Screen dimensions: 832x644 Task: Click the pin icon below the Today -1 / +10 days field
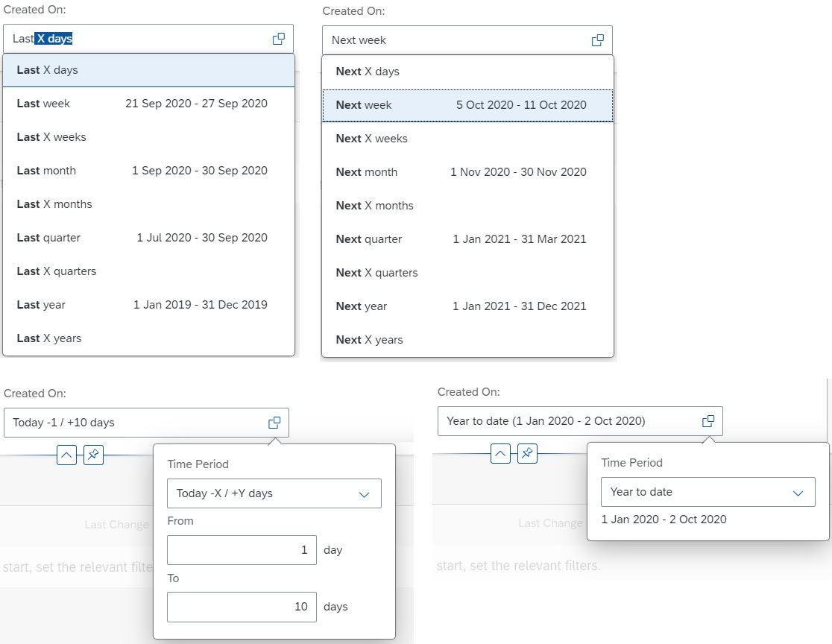click(x=93, y=455)
